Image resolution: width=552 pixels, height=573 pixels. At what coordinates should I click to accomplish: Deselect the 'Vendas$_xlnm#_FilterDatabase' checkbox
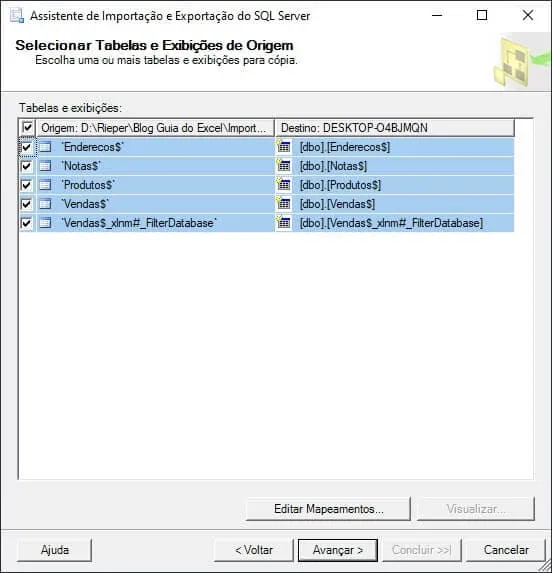point(26,223)
